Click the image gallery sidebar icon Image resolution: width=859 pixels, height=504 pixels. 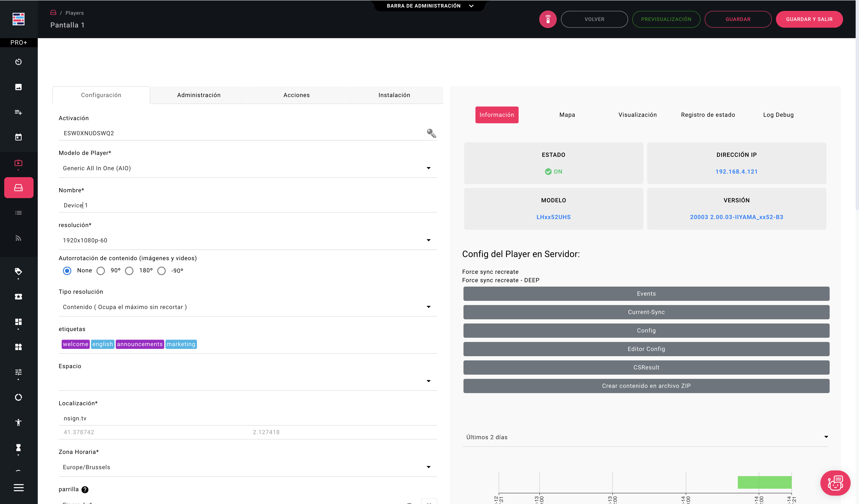(x=18, y=87)
